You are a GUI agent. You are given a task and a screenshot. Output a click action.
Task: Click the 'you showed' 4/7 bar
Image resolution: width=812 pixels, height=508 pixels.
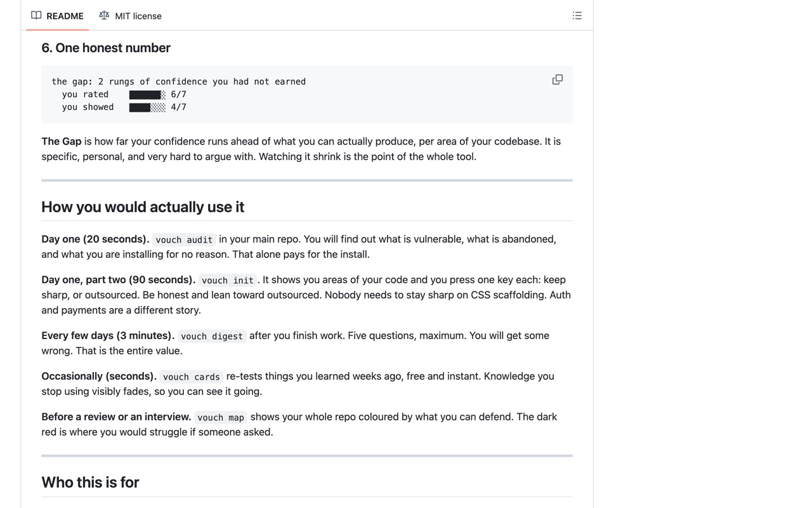(147, 107)
